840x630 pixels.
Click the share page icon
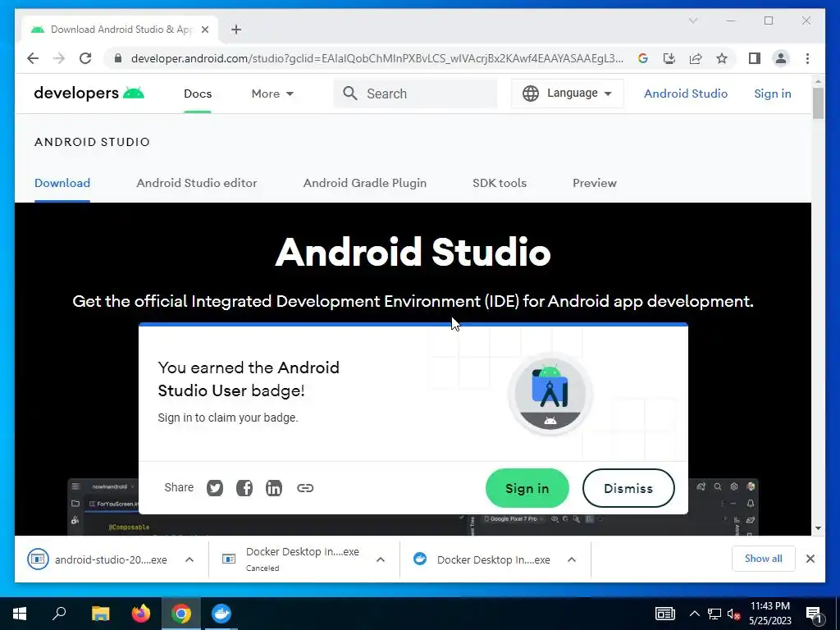pos(696,58)
